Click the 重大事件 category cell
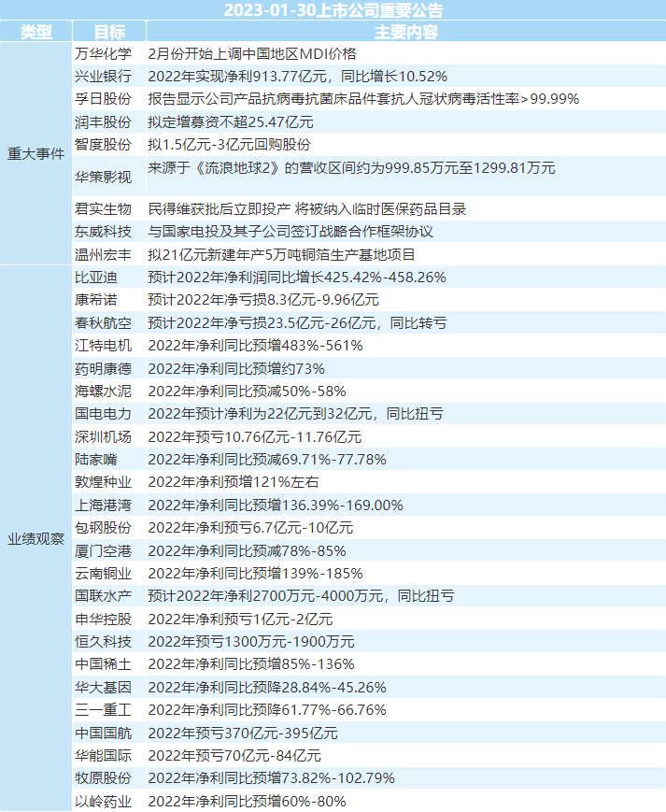666x812 pixels. (35, 154)
